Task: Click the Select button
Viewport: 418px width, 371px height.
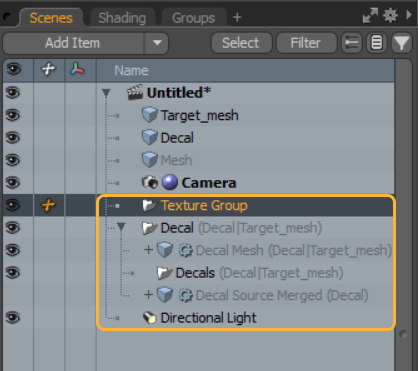Action: point(241,43)
